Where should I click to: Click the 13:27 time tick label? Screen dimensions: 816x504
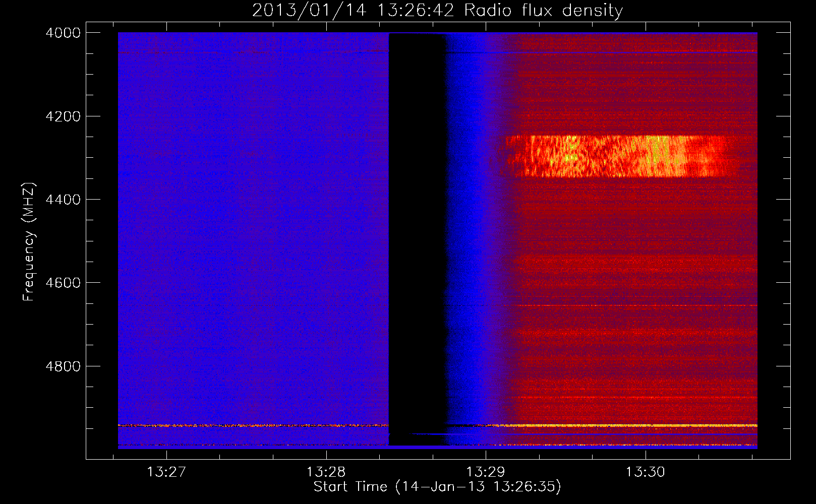point(166,472)
